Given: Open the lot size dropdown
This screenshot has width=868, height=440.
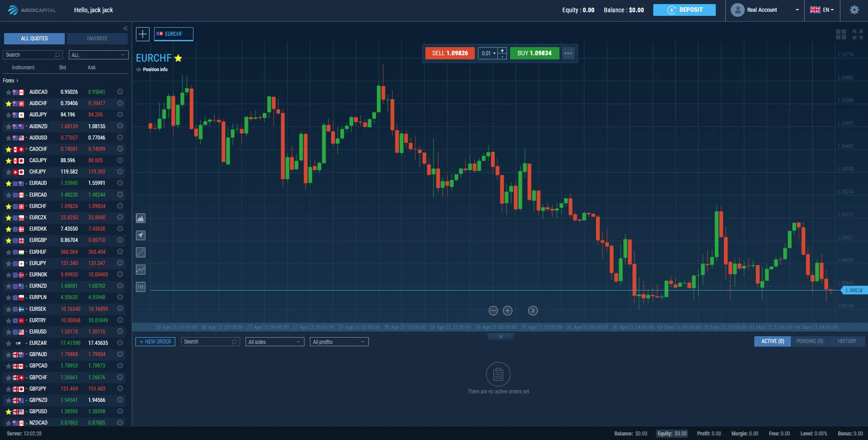Looking at the screenshot, I should [488, 53].
